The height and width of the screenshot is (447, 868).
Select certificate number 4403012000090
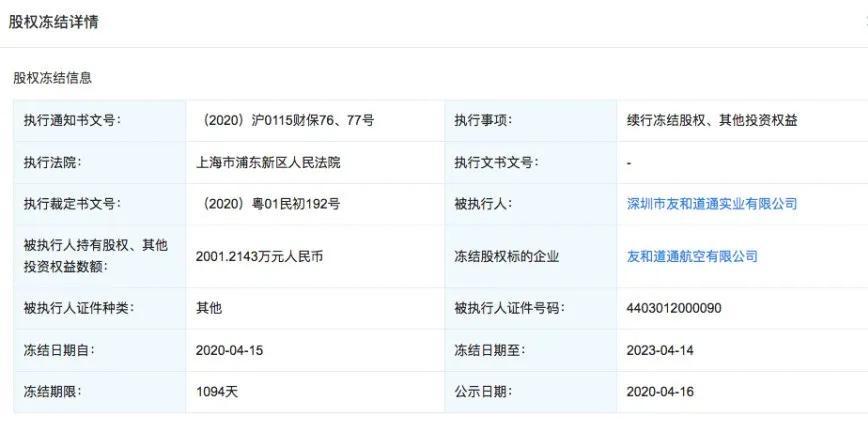[x=674, y=308]
